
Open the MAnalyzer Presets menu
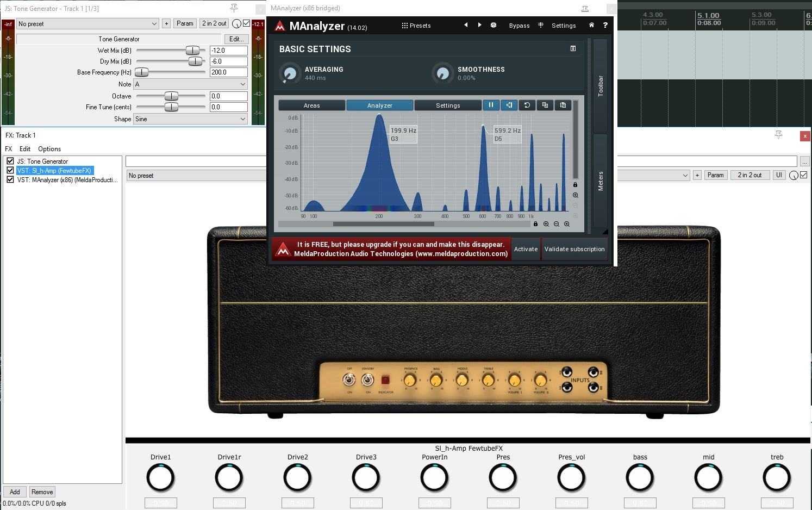click(416, 26)
